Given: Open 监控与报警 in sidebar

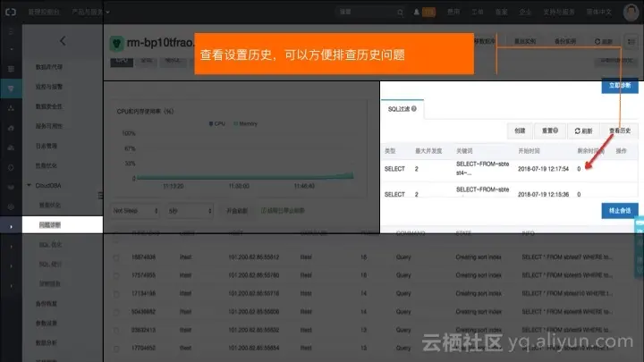Looking at the screenshot, I should (49, 87).
